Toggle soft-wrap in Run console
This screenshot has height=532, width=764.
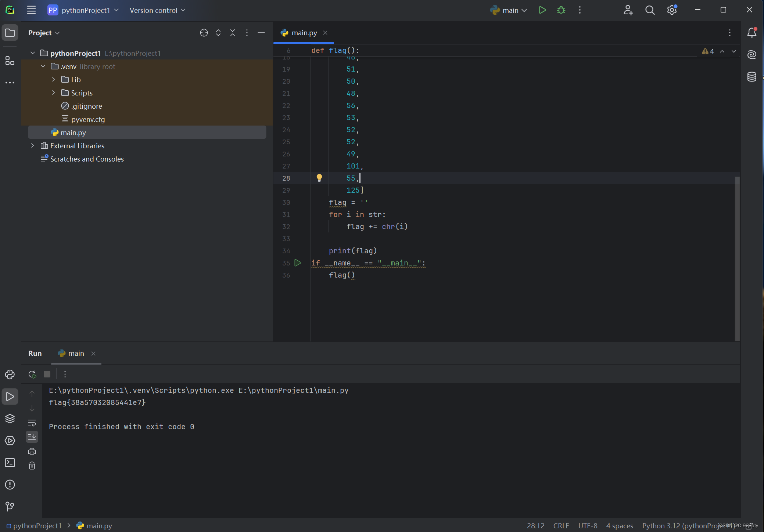(x=32, y=423)
